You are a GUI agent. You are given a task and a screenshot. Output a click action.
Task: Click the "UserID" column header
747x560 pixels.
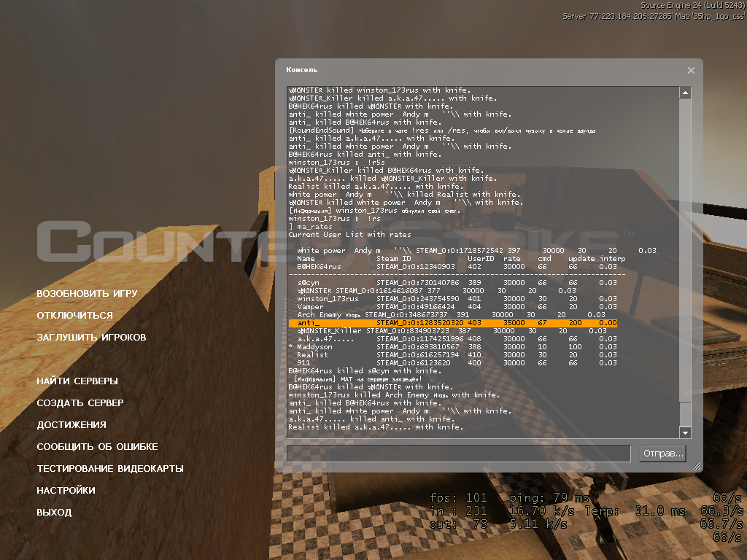point(481,259)
